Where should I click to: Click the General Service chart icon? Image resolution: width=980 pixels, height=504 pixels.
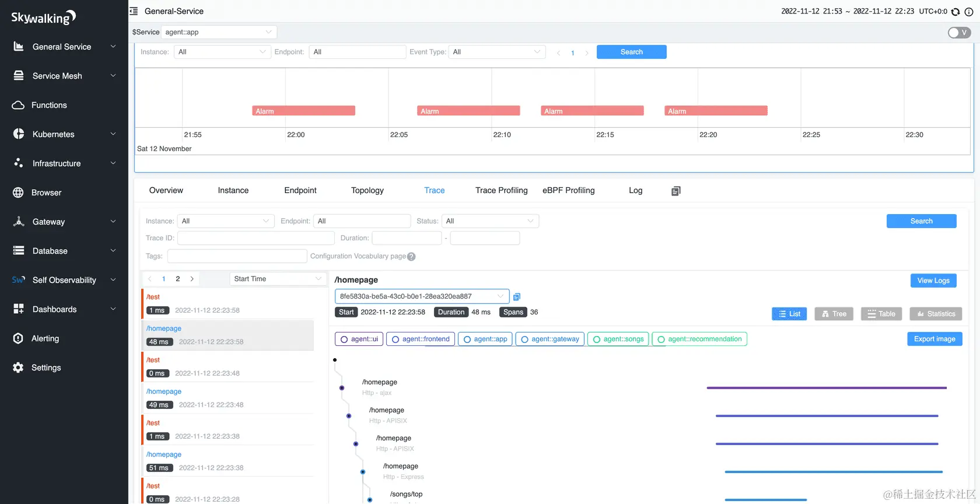tap(19, 47)
